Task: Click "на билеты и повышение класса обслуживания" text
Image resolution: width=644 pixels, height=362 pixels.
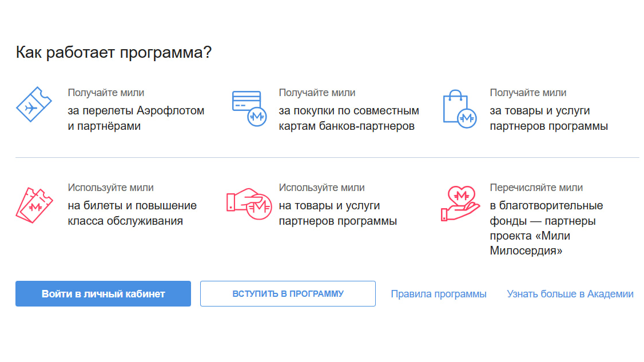Action: pyautogui.click(x=132, y=213)
